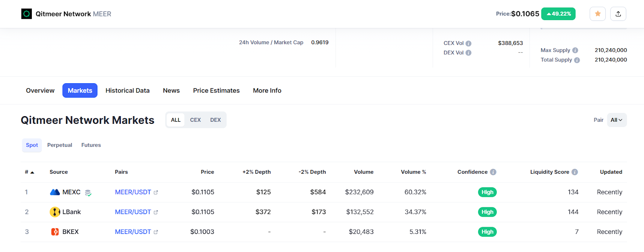Click the BKEX exchange name
The width and height of the screenshot is (644, 252).
click(x=70, y=232)
